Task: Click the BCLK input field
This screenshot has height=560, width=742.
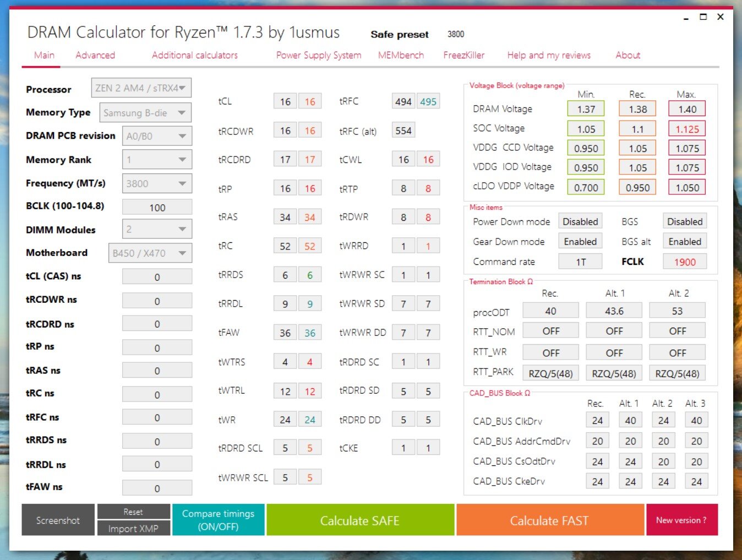Action: (157, 208)
